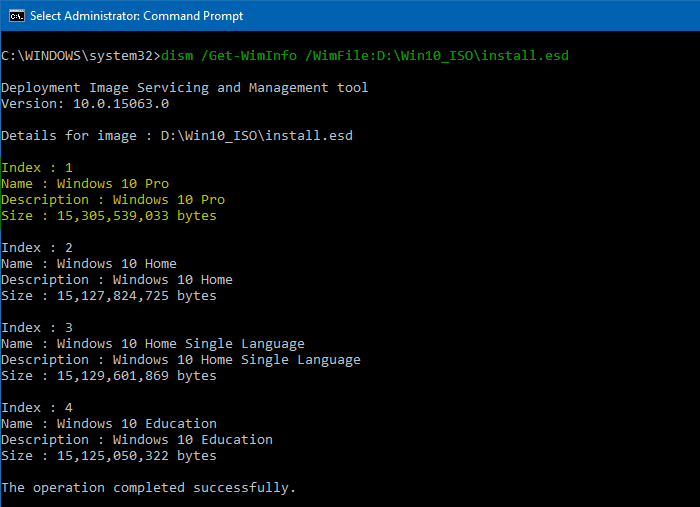The width and height of the screenshot is (700, 507).
Task: Click 'Name : Windows 10 Home' line
Action: [x=89, y=264]
